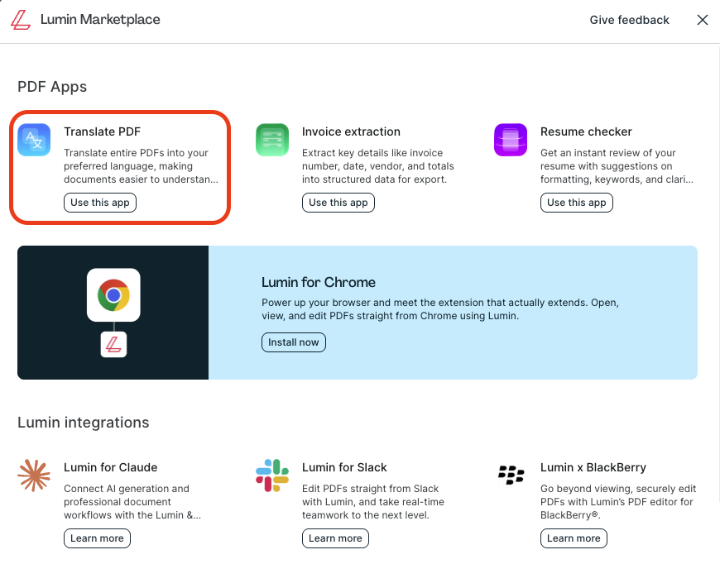
Task: Use the Resume checker app
Action: click(577, 203)
